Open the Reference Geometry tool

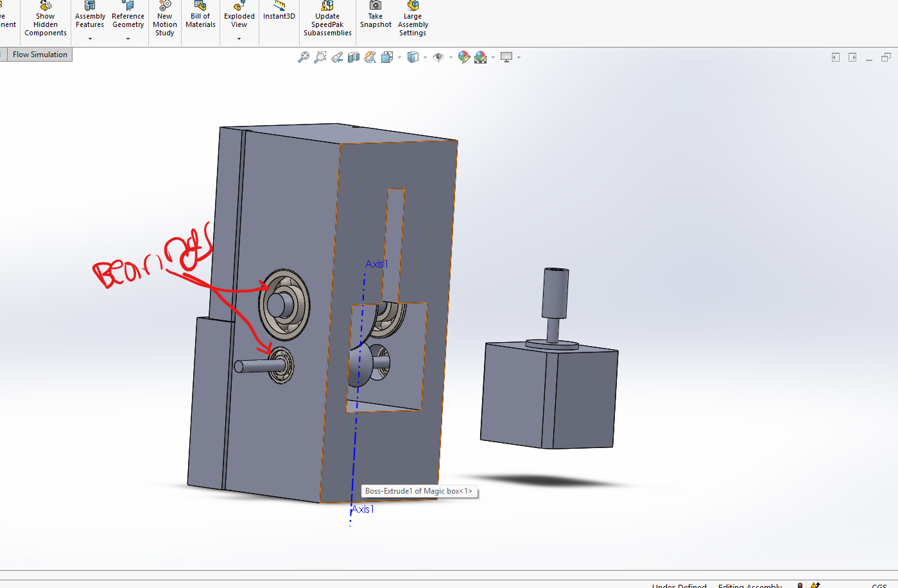[x=128, y=15]
